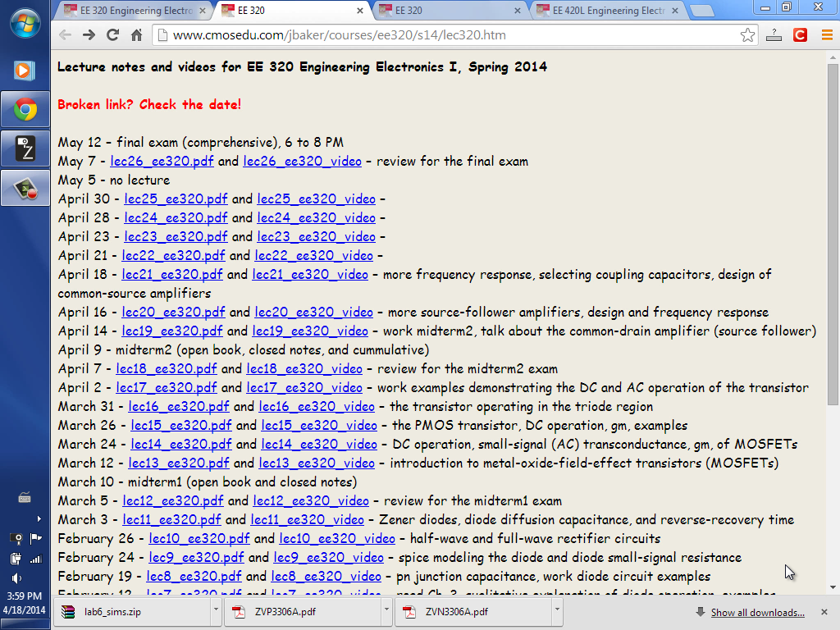
Task: Select the active EE 320 tab
Action: [x=292, y=10]
